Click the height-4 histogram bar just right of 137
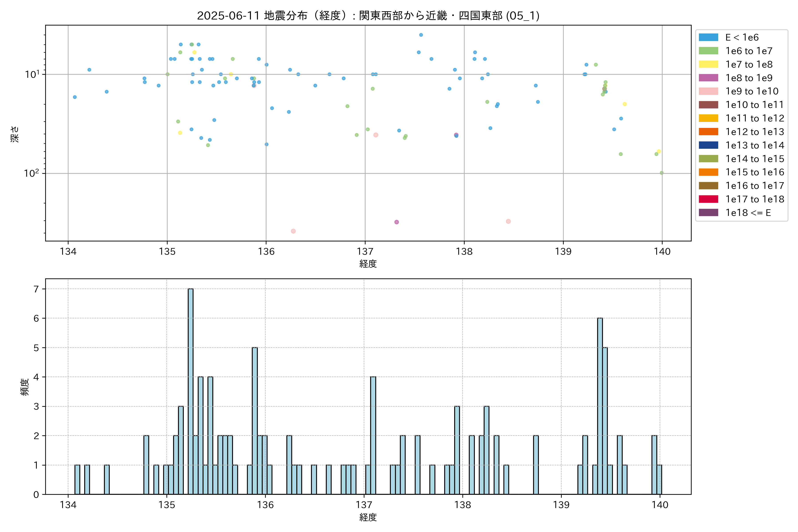798x532 pixels. [373, 435]
